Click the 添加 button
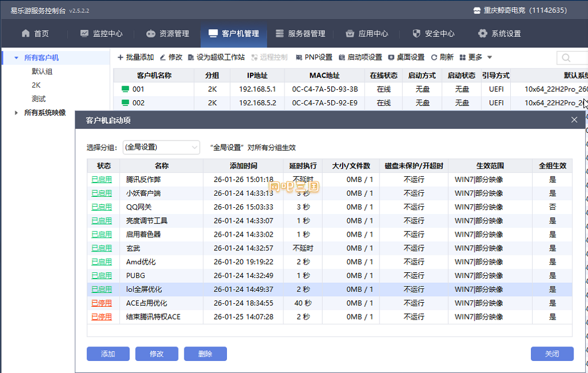 click(x=108, y=354)
